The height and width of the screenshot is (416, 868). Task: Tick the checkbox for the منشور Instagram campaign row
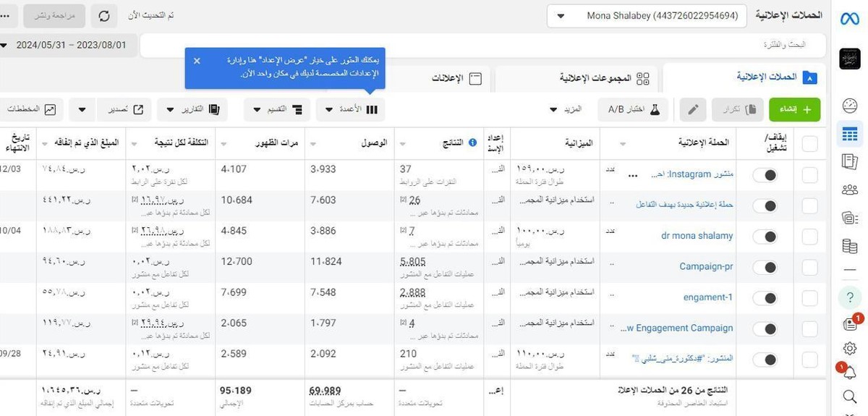(809, 175)
